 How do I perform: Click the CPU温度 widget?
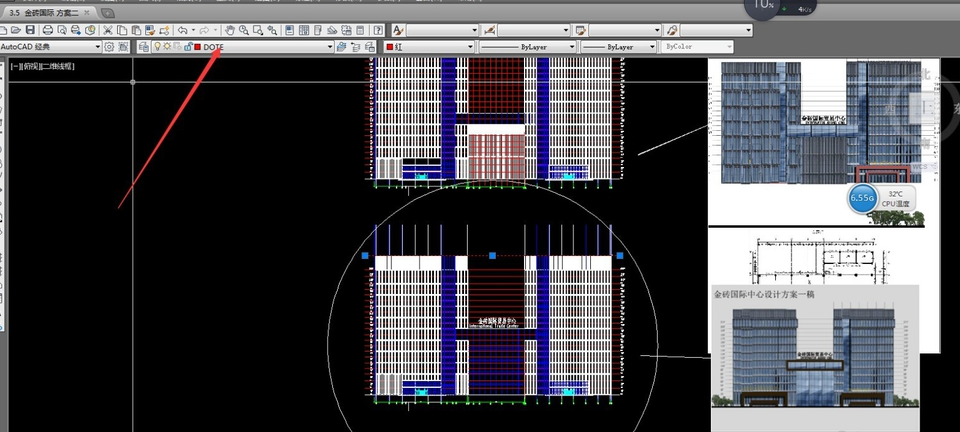click(x=896, y=198)
